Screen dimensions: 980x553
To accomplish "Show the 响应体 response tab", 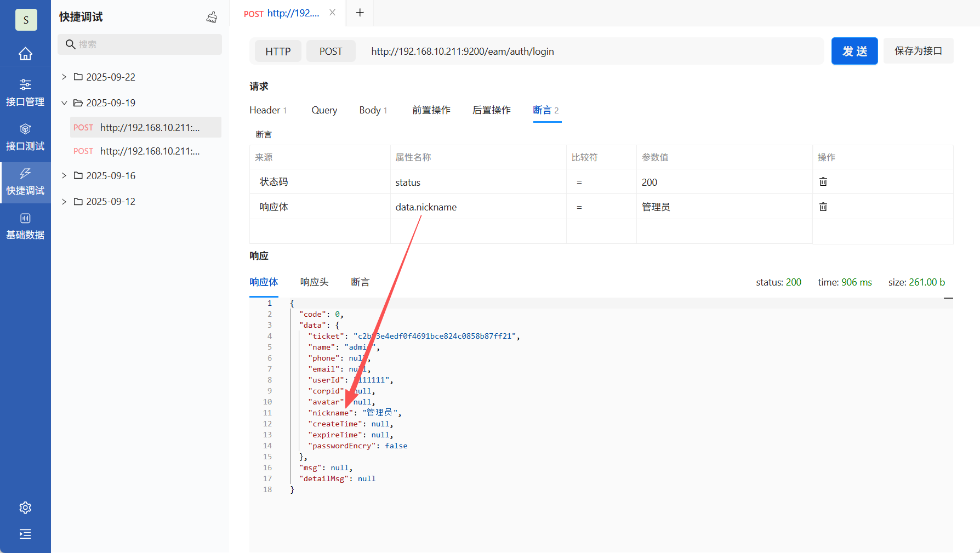I will pos(264,282).
